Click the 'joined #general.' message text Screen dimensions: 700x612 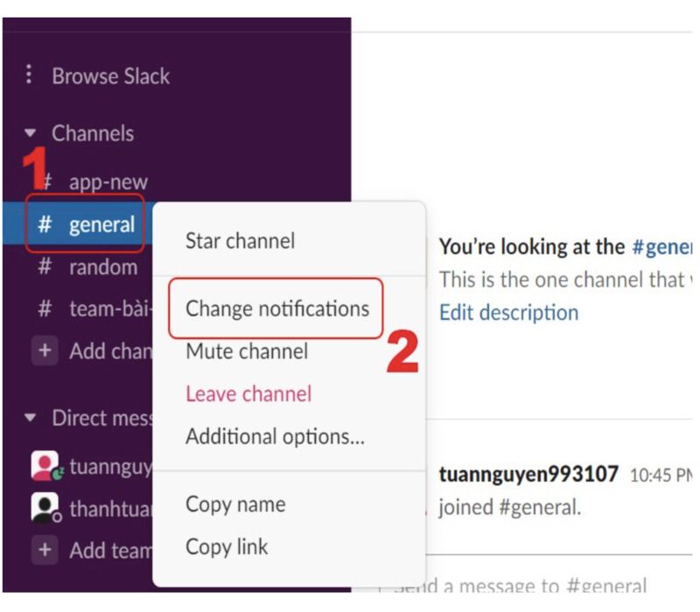(510, 508)
